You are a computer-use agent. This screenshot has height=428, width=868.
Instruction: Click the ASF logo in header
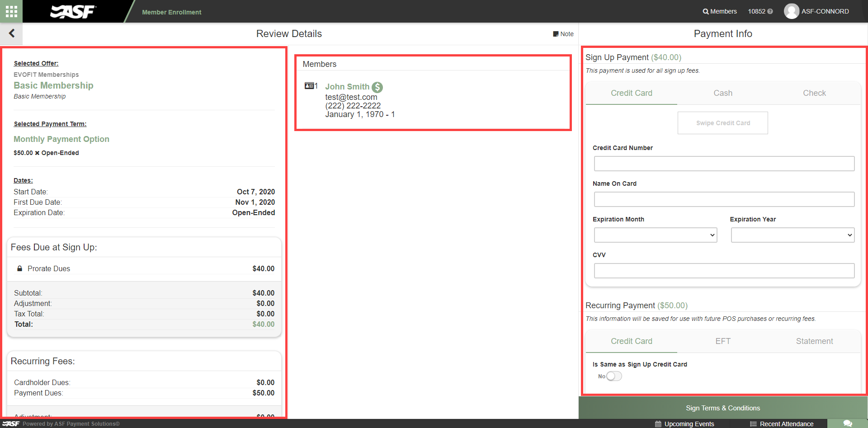(x=73, y=12)
